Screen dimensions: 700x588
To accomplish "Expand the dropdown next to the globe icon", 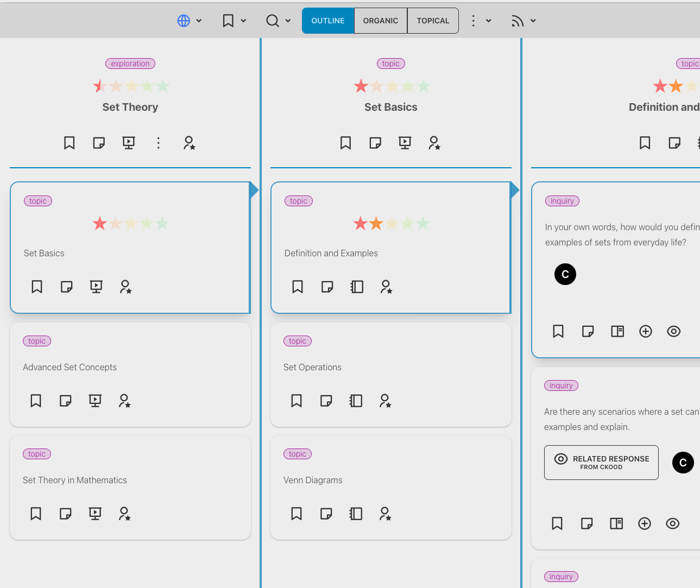I will point(199,21).
